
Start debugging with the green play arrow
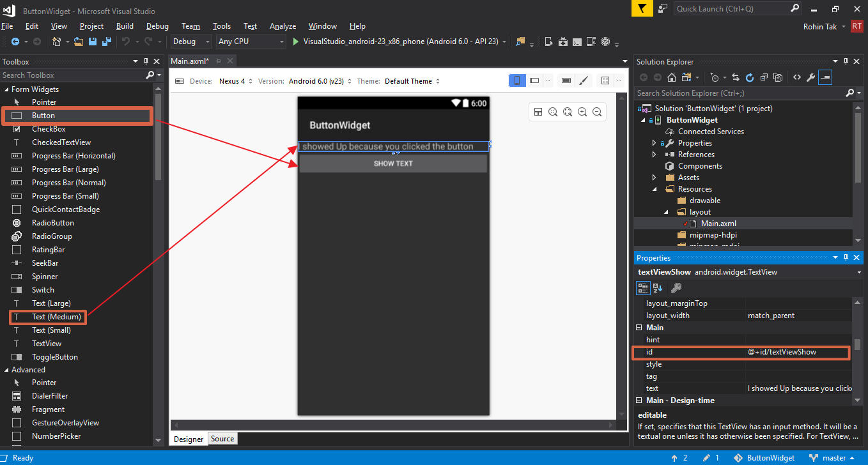(x=295, y=42)
